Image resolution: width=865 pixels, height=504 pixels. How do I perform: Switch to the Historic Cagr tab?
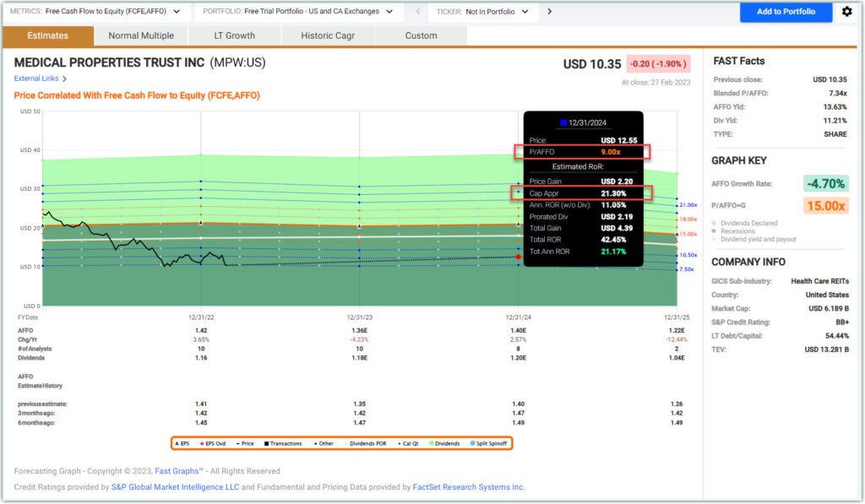[328, 35]
